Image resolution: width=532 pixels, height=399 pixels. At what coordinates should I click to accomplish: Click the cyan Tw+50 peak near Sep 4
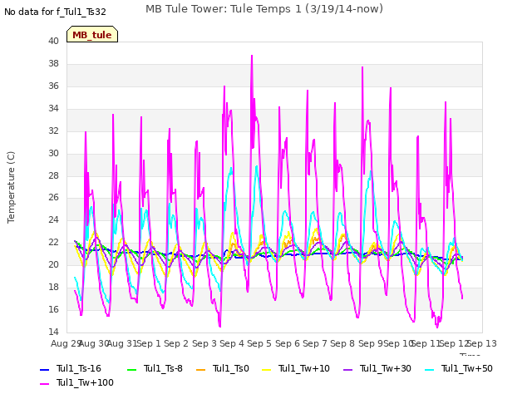[231, 168]
